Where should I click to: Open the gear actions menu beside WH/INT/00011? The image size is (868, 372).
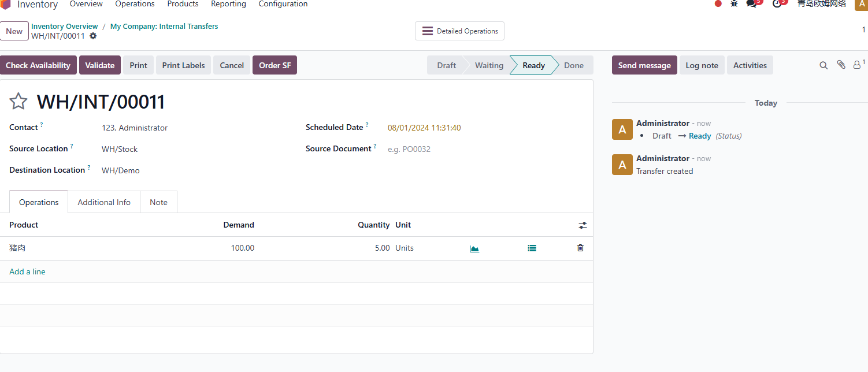pyautogui.click(x=93, y=36)
